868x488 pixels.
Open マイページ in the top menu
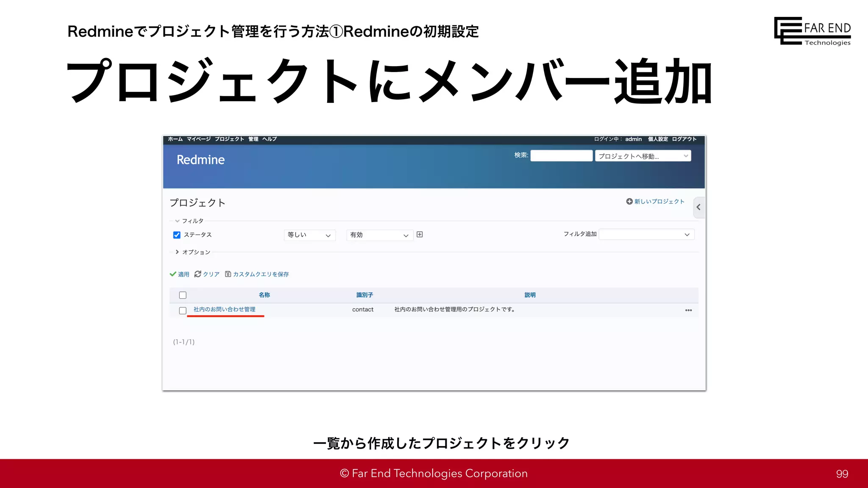tap(198, 139)
